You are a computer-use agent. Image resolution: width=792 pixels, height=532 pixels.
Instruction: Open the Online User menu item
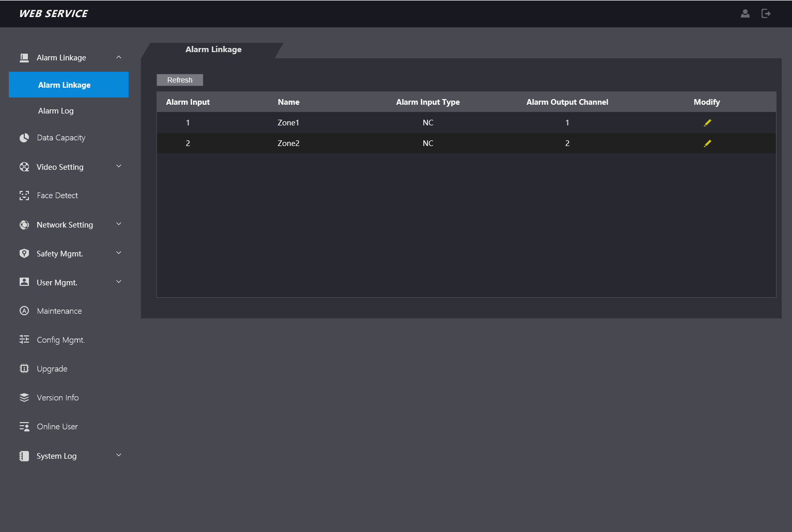(x=57, y=427)
